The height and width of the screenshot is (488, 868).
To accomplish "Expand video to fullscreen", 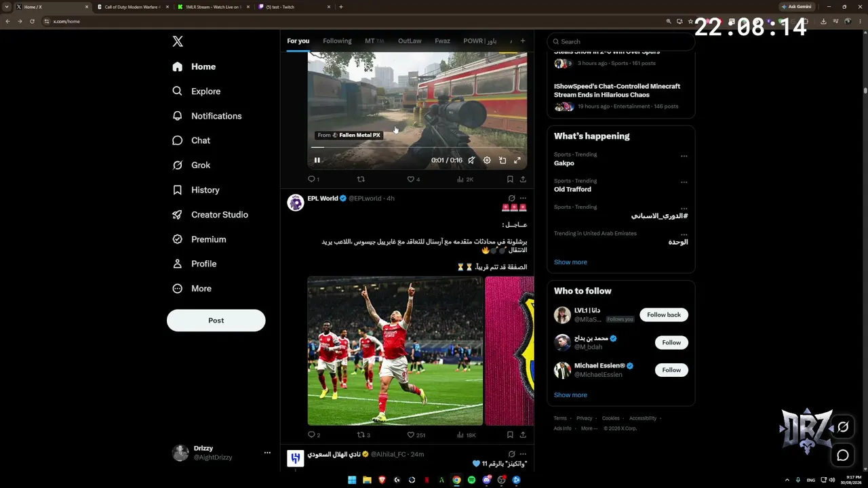I will coord(517,161).
